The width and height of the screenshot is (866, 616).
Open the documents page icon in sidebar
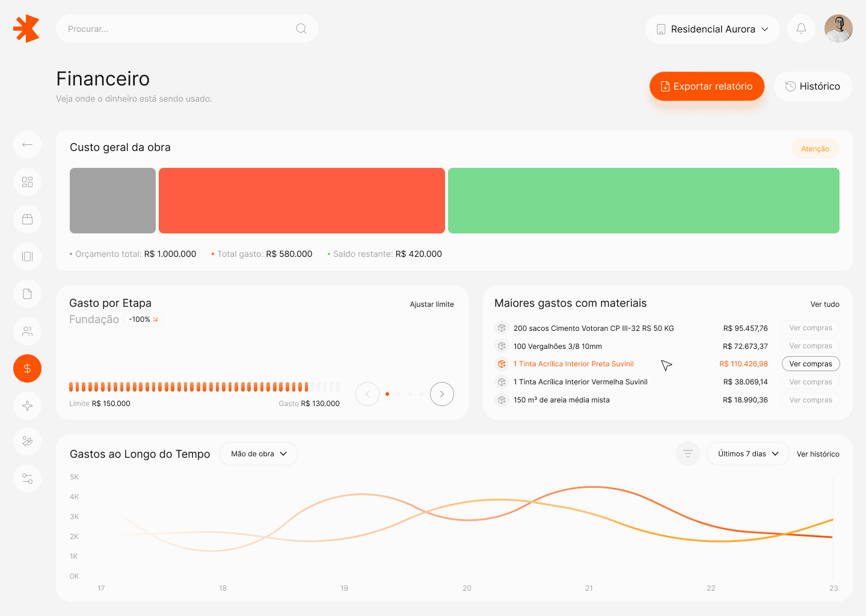(x=27, y=294)
